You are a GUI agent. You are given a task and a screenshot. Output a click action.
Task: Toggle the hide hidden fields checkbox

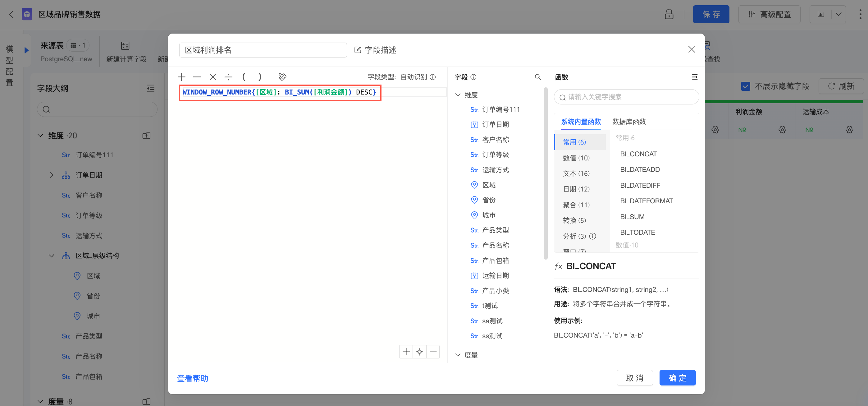click(746, 86)
